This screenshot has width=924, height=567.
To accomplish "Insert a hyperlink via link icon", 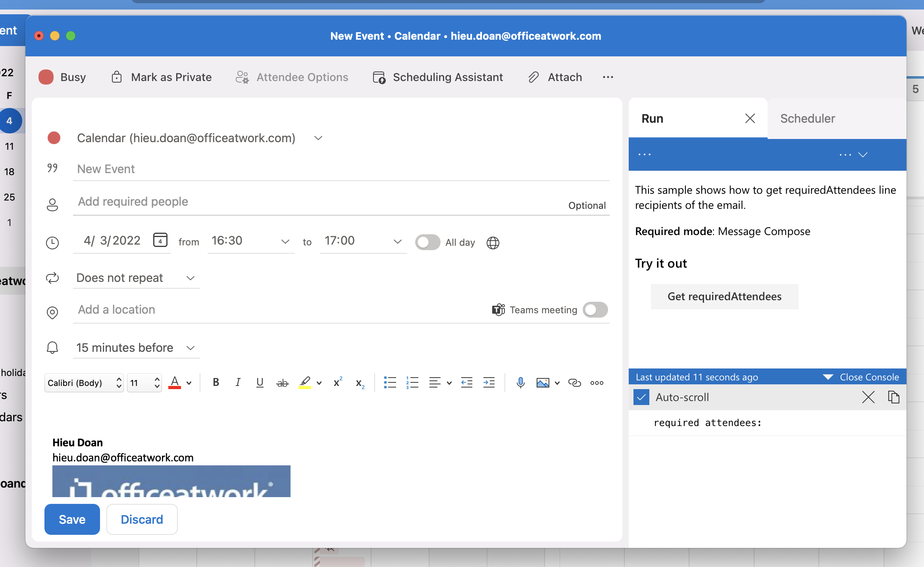I will (x=574, y=383).
